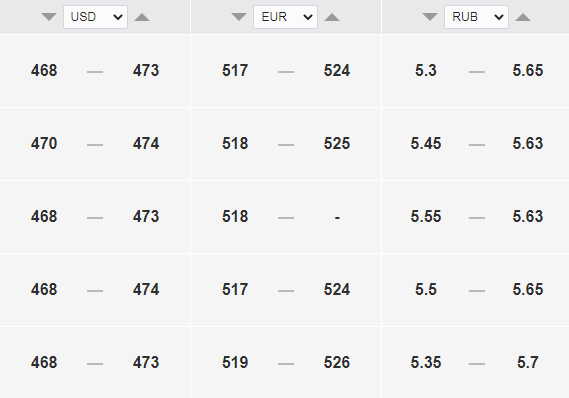Sort EUR column ascending with up arrow
Screen dimensions: 569x398
pos(332,17)
